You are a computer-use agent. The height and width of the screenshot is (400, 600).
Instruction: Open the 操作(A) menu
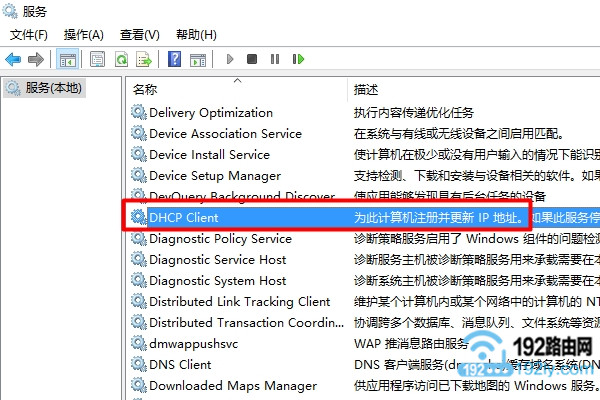click(83, 35)
